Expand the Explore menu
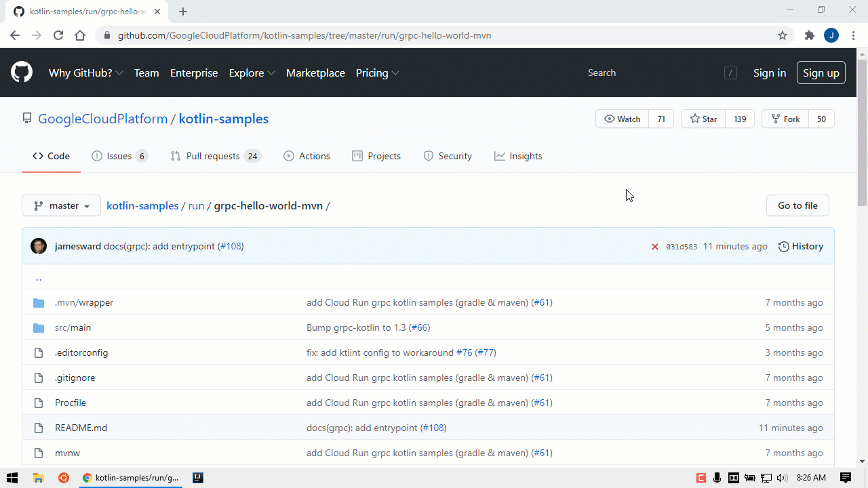Viewport: 868px width, 488px height. pos(252,73)
